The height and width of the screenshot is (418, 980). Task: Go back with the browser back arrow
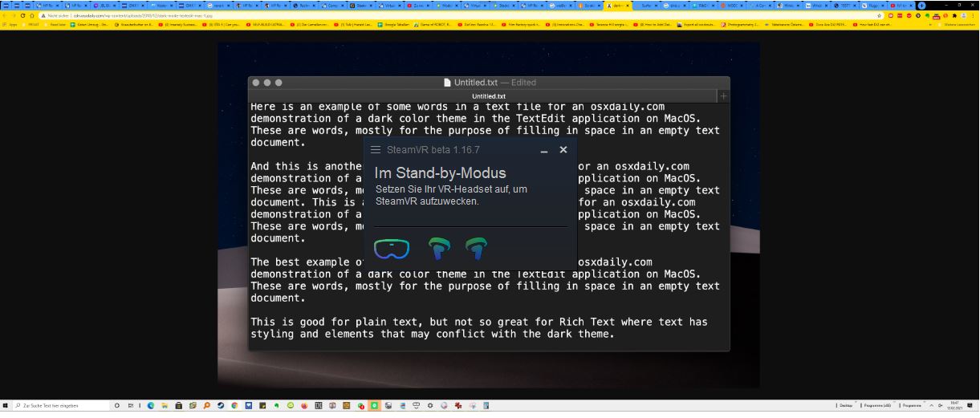(6, 15)
